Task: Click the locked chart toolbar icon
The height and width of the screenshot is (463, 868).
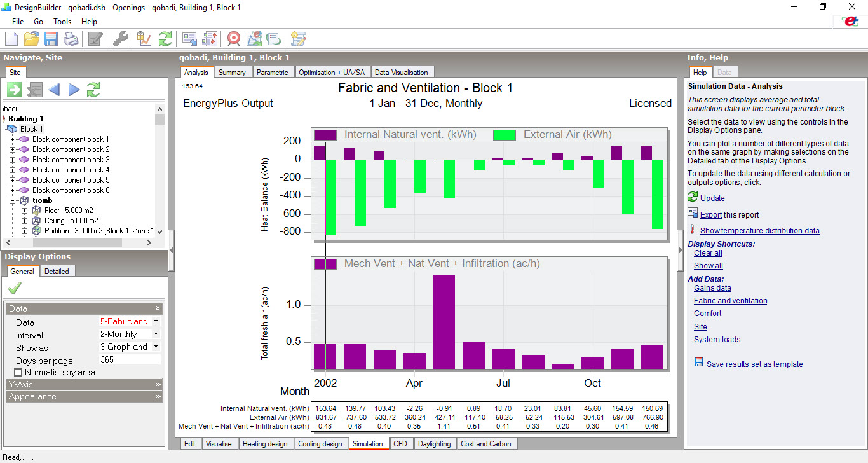Action: 144,39
